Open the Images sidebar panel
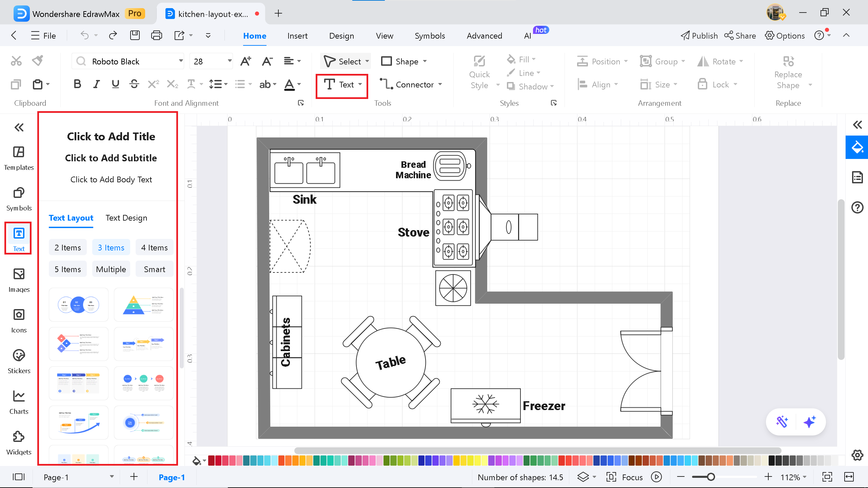Image resolution: width=868 pixels, height=488 pixels. pos(19,280)
